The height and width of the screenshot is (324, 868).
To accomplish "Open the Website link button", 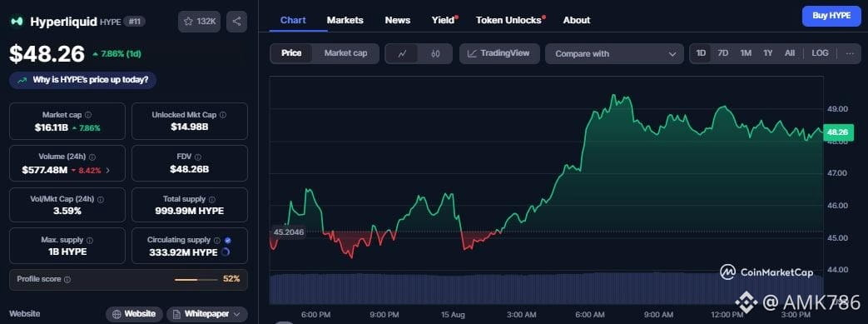I will tap(134, 314).
